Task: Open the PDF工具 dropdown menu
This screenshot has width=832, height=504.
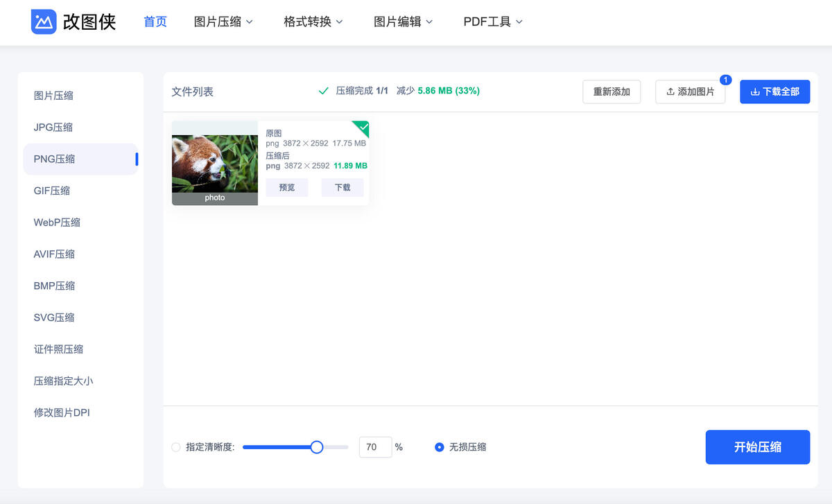Action: point(493,21)
